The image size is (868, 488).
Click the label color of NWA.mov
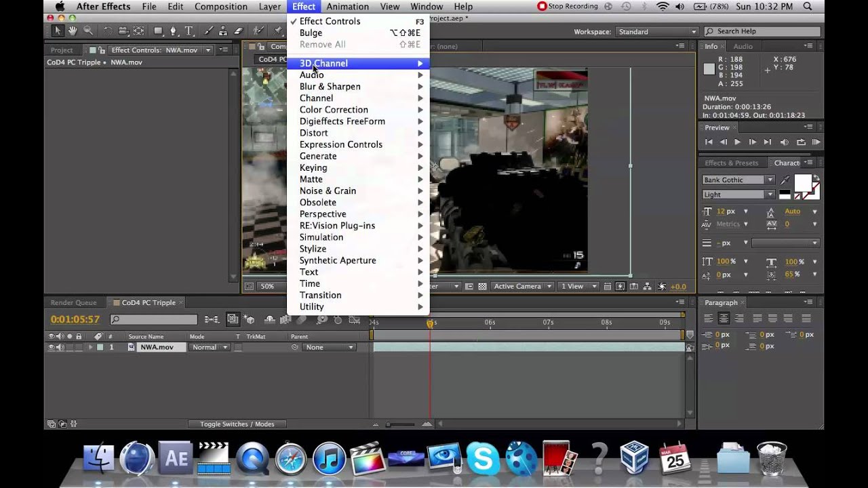[100, 347]
